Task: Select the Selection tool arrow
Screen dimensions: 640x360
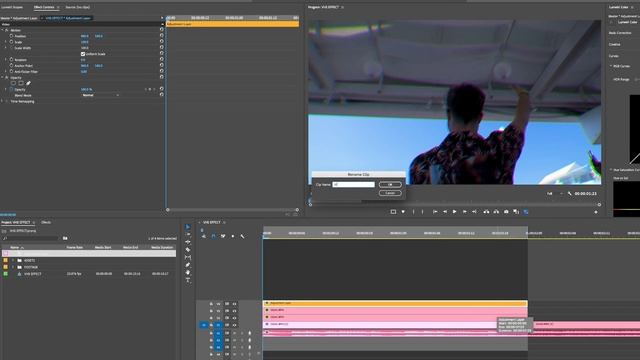Action: 188,227
